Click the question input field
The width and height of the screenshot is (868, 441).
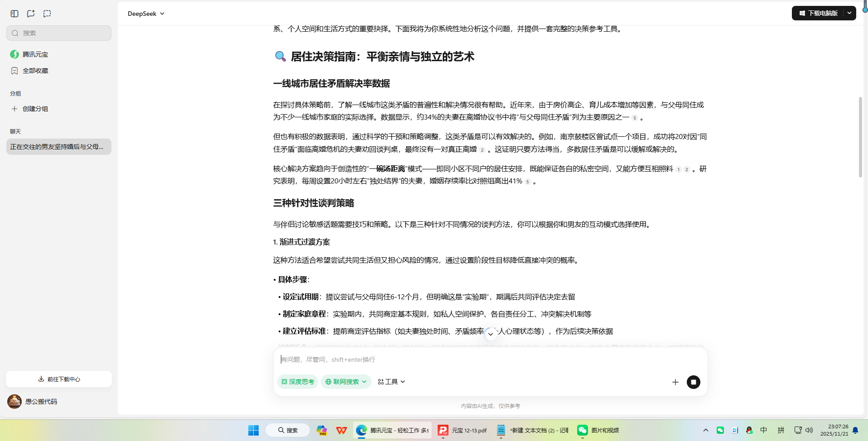point(453,359)
